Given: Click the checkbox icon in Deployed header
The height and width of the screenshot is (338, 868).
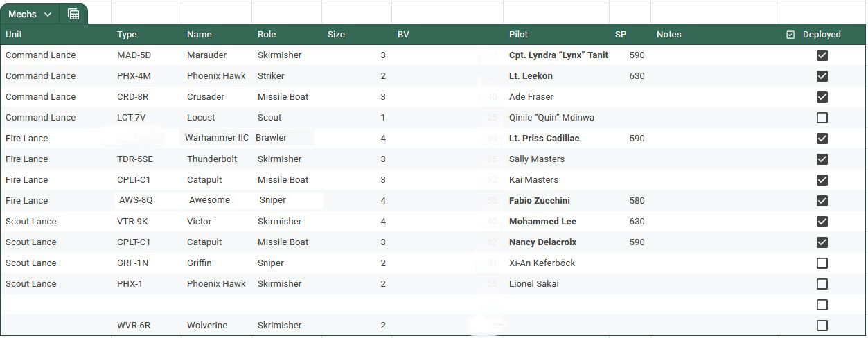Looking at the screenshot, I should tap(790, 35).
